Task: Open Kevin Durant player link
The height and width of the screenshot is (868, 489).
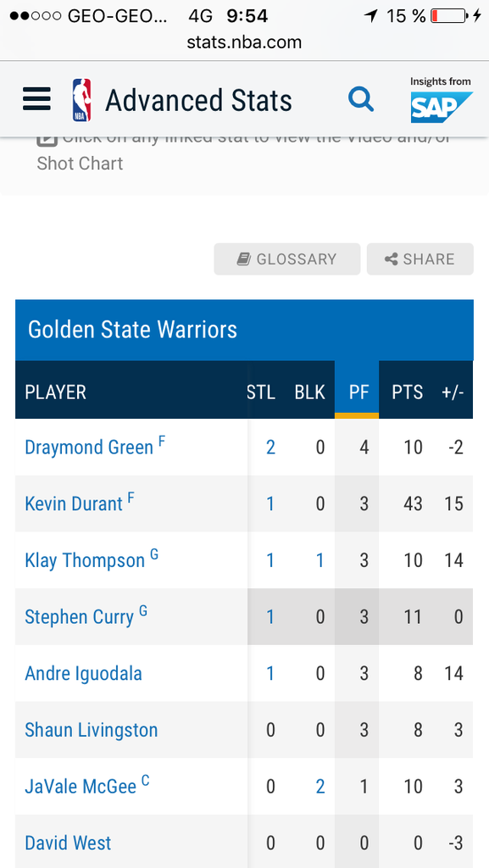Action: pos(74,504)
